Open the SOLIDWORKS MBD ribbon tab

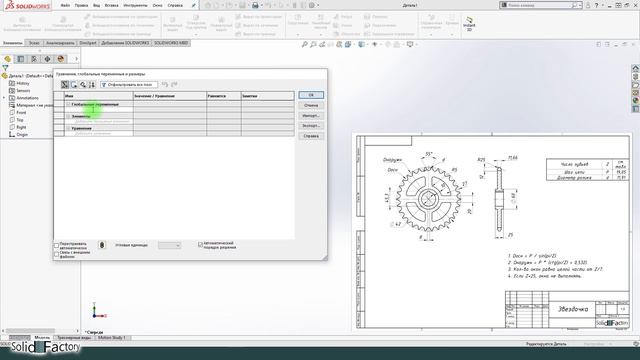click(171, 43)
